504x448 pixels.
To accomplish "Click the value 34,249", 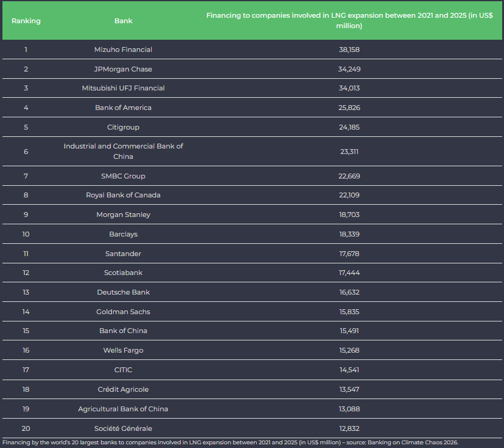I will (x=349, y=69).
